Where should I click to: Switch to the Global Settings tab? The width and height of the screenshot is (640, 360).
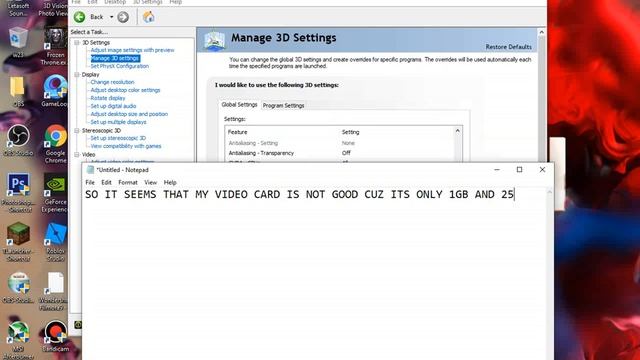(239, 105)
